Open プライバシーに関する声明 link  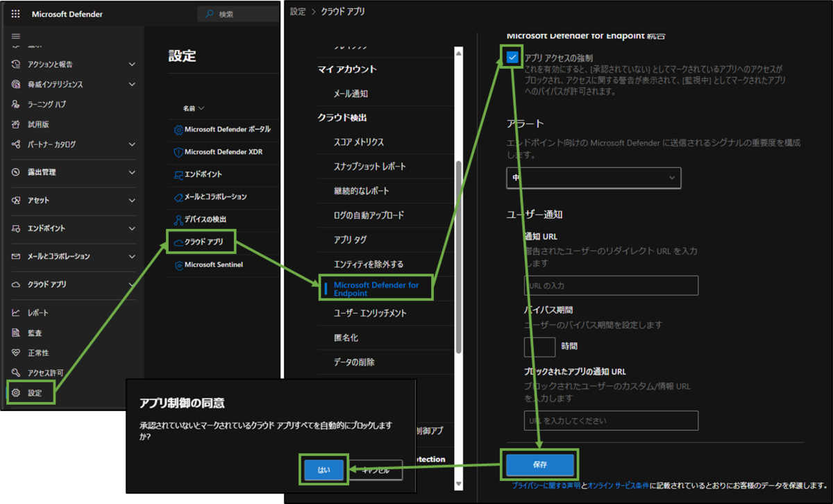tap(546, 485)
